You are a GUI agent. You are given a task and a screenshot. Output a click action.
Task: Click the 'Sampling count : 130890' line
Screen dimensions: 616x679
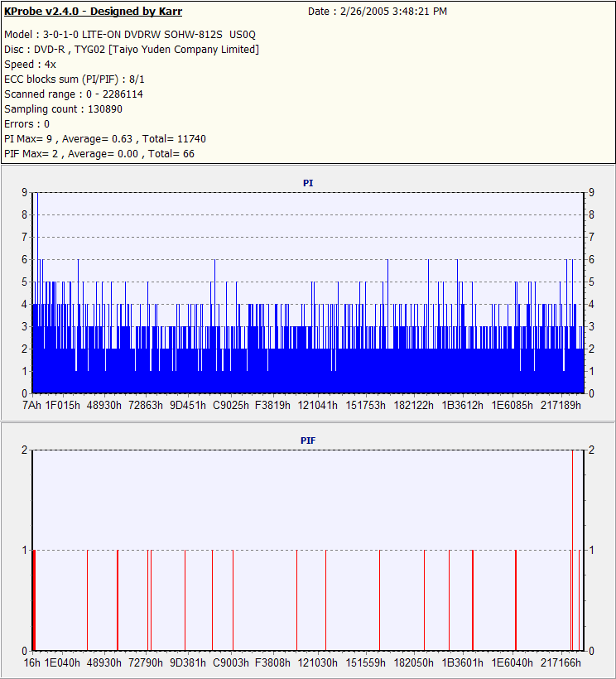tap(63, 109)
